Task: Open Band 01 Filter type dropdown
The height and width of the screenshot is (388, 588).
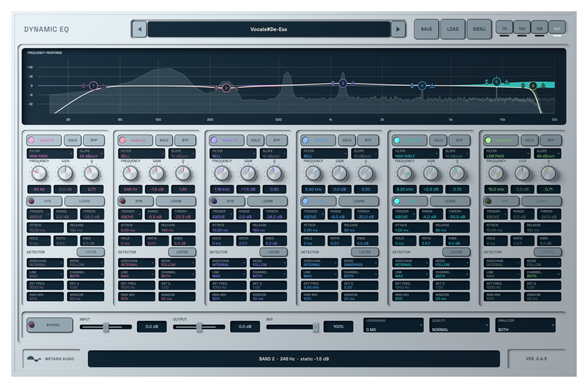Action: 50,153
